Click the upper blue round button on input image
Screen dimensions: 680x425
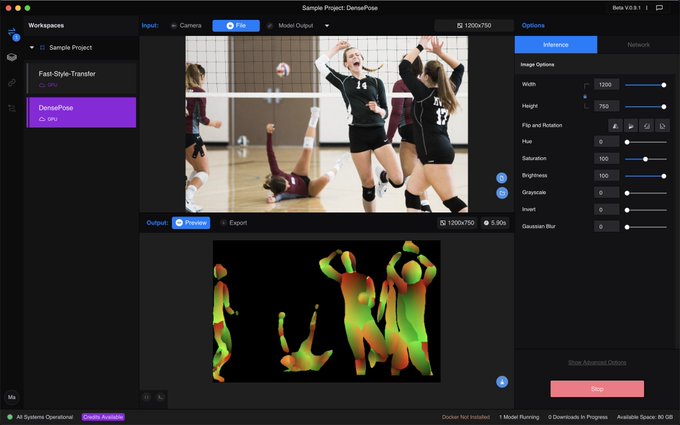[502, 178]
